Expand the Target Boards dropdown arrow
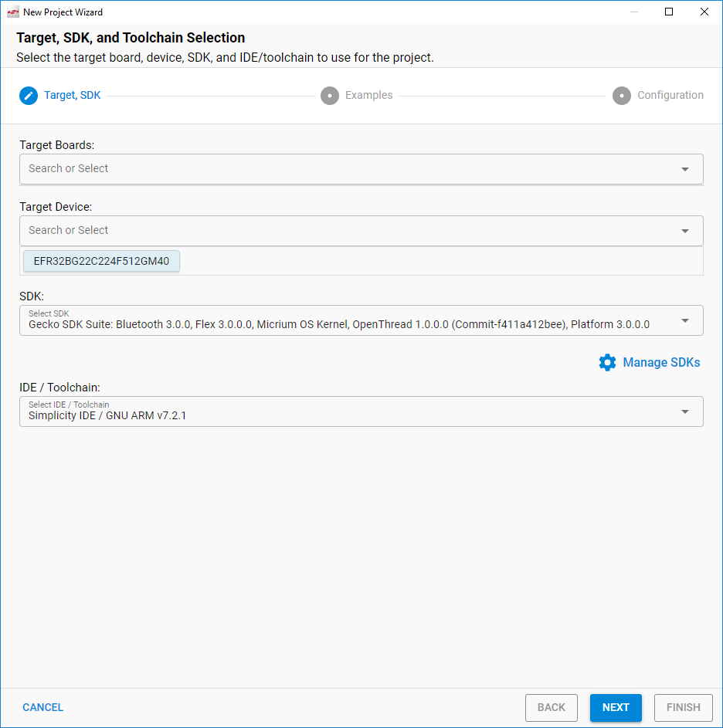 click(684, 169)
